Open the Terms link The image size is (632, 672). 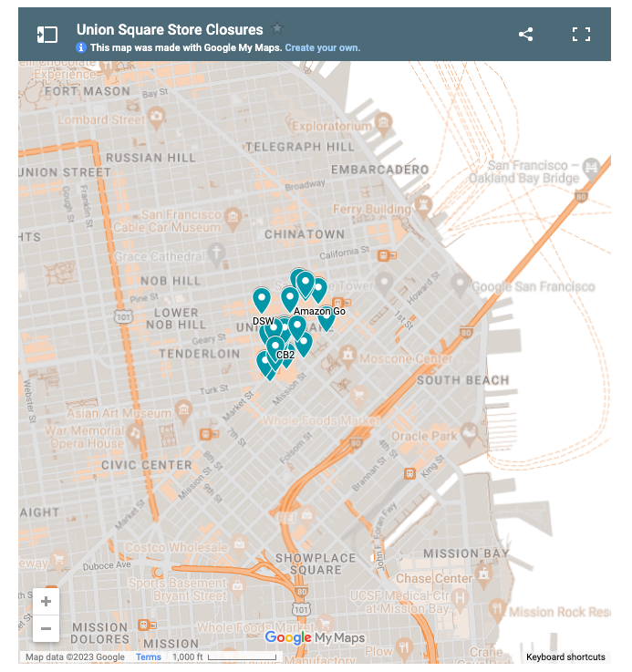point(148,657)
